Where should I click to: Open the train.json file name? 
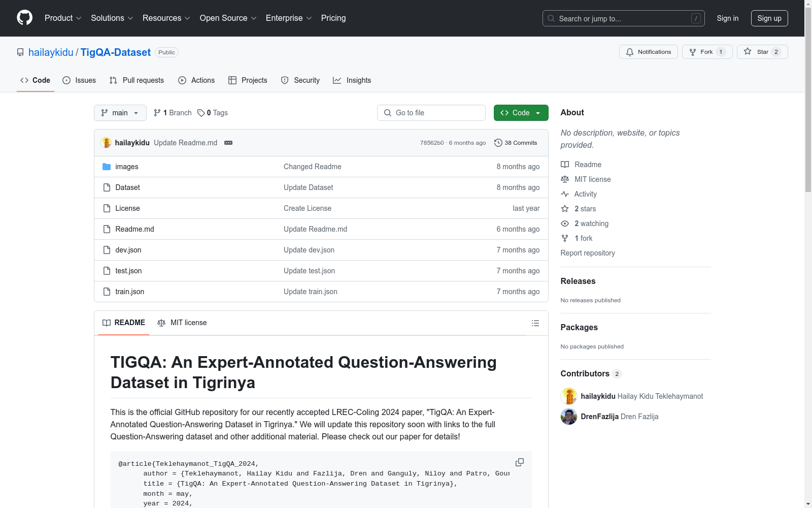pos(130,292)
